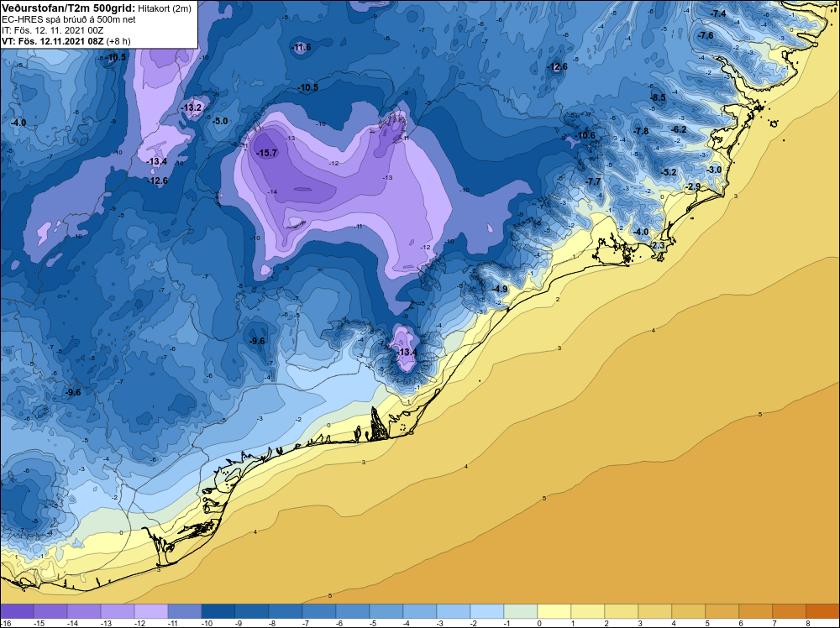
Task: Pick the legend swatch between -10 and -9
Action: [x=218, y=611]
